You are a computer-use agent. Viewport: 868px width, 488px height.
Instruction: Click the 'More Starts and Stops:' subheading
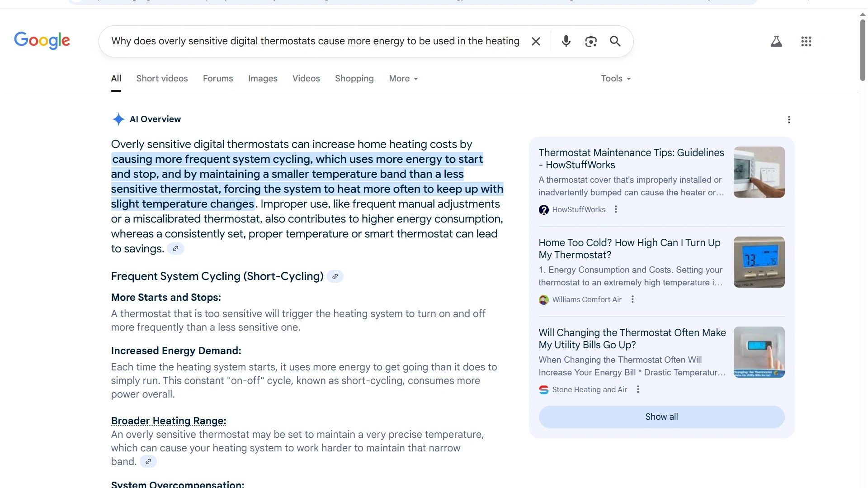pyautogui.click(x=166, y=298)
